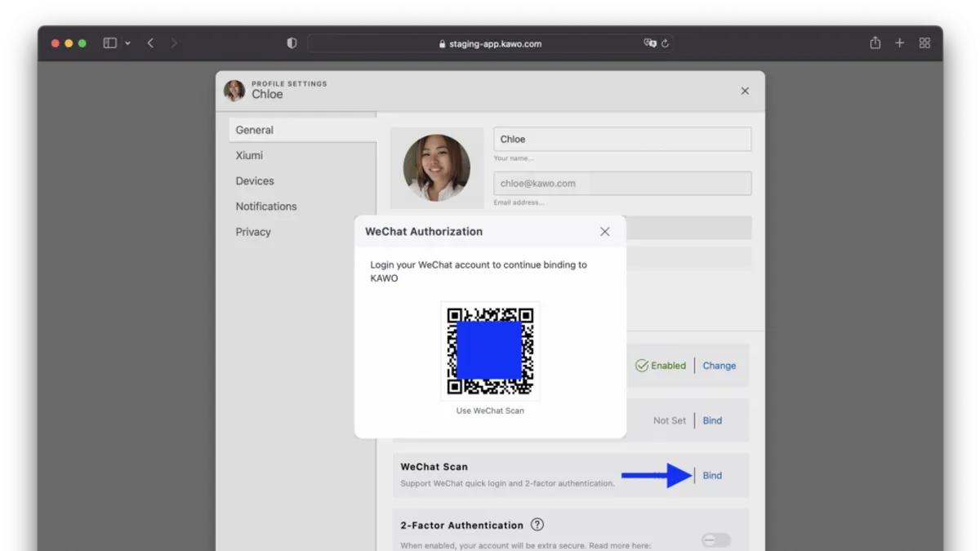This screenshot has height=551, width=980.
Task: Select the 'WeChat Scan' section heading
Action: tap(434, 467)
